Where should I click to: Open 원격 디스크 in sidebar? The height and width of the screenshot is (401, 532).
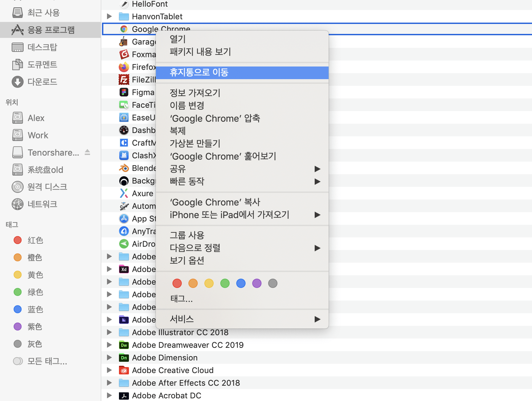[x=51, y=187]
